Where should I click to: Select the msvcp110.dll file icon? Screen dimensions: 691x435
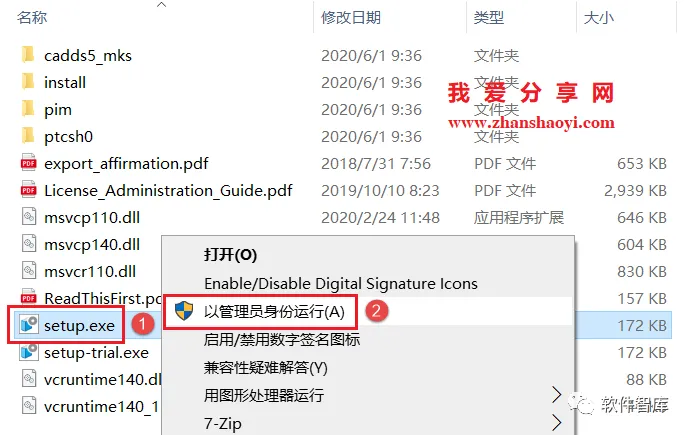(29, 217)
